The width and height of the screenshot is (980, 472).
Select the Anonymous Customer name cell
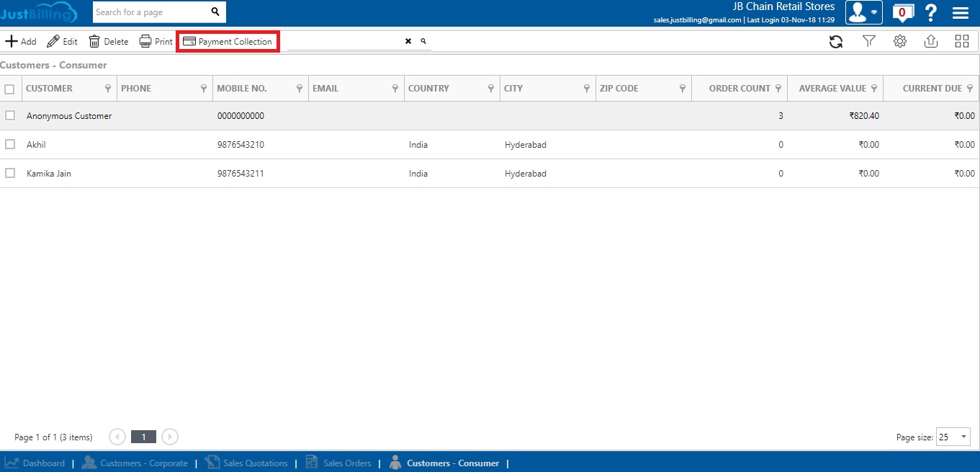[69, 116]
